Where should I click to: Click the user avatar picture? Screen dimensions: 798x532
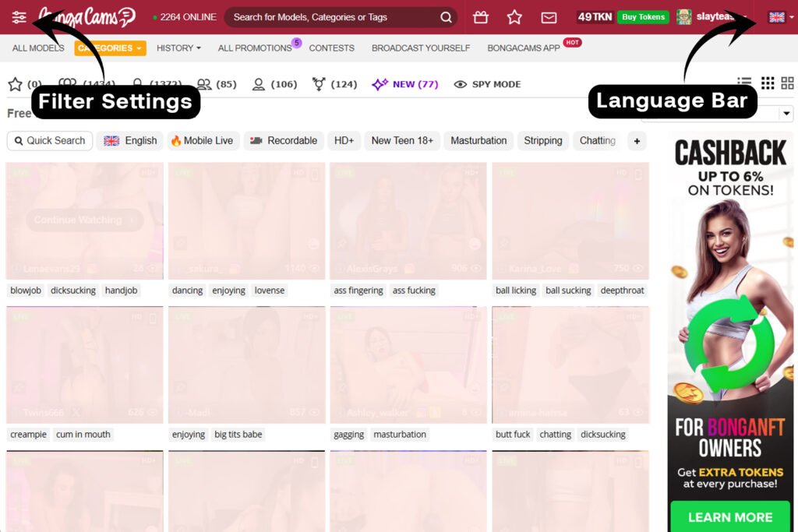[684, 17]
